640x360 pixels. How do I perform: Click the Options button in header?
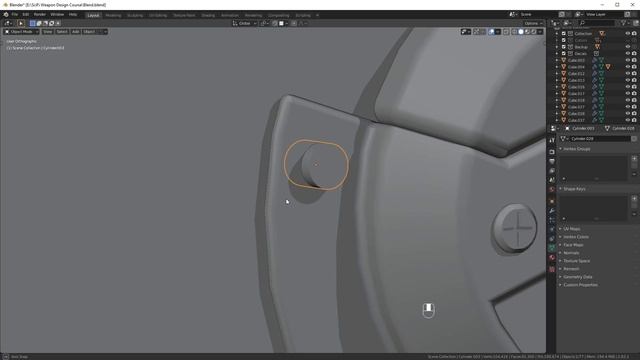(533, 23)
